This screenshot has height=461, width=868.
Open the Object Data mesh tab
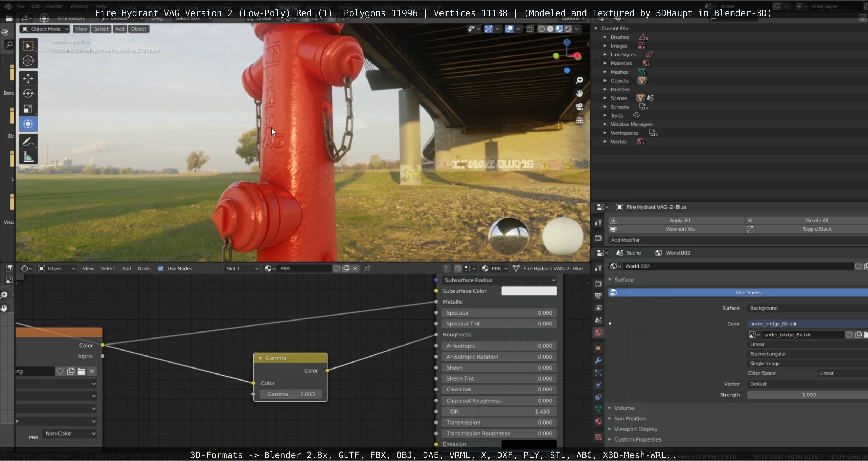[x=598, y=409]
